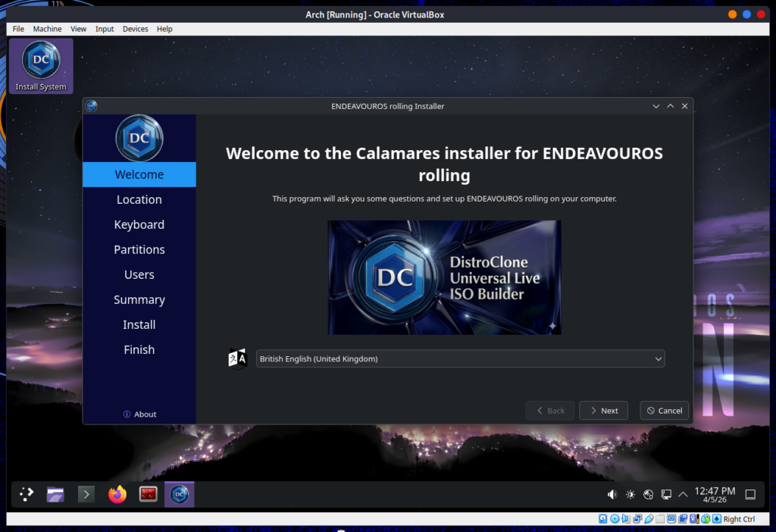Image resolution: width=776 pixels, height=532 pixels.
Task: Open the British English language dropdown
Action: [x=460, y=358]
